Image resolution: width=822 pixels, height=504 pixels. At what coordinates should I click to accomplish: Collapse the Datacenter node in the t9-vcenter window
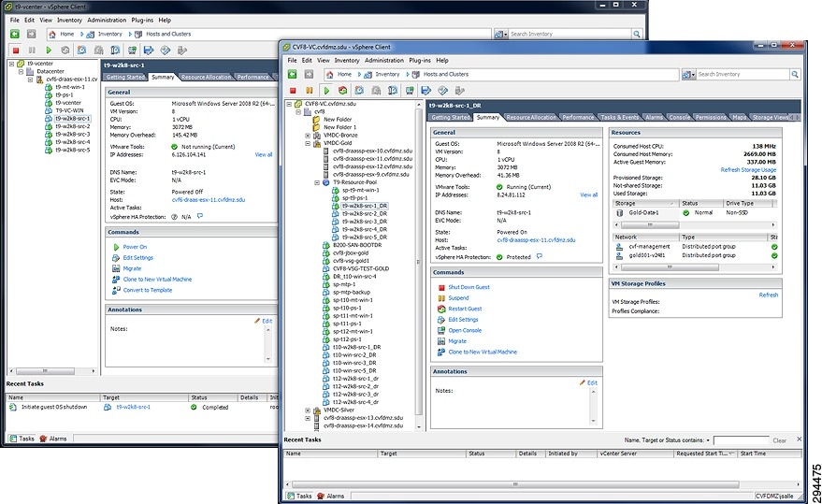pos(21,71)
